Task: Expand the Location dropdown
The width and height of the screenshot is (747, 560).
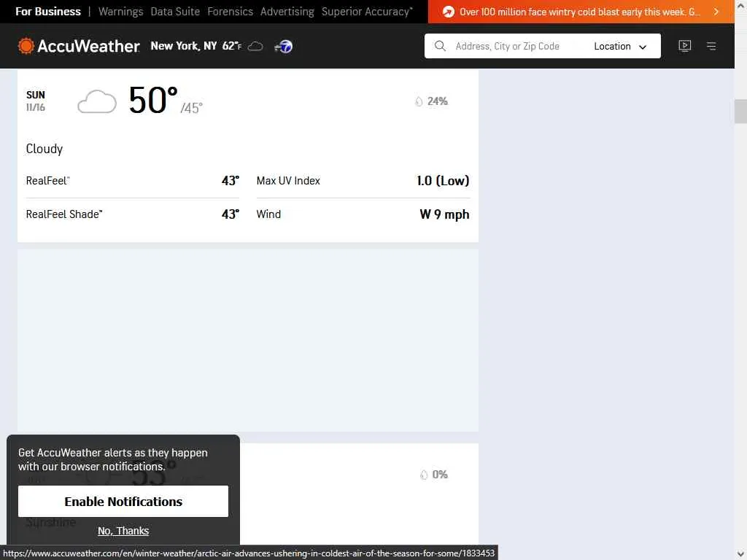Action: pos(620,46)
